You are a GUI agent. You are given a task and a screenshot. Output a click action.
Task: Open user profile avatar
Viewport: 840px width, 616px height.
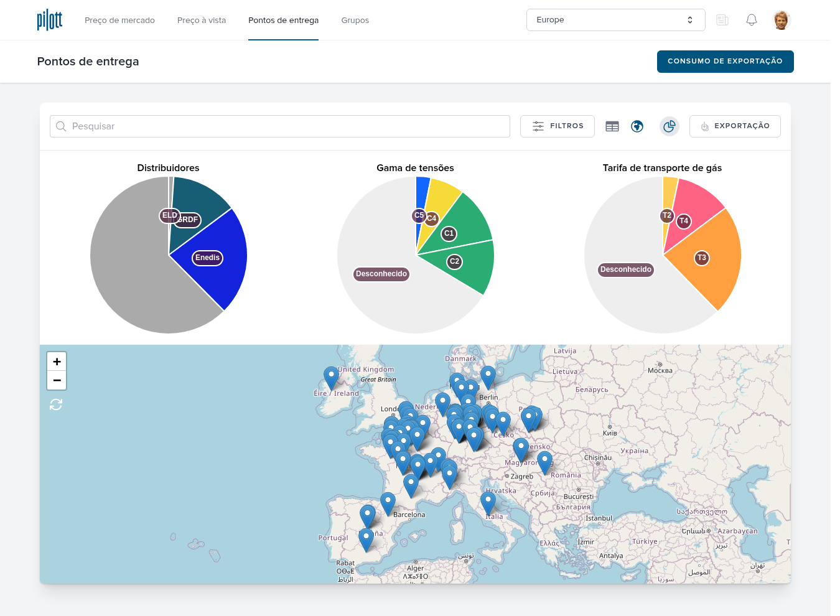(x=782, y=20)
